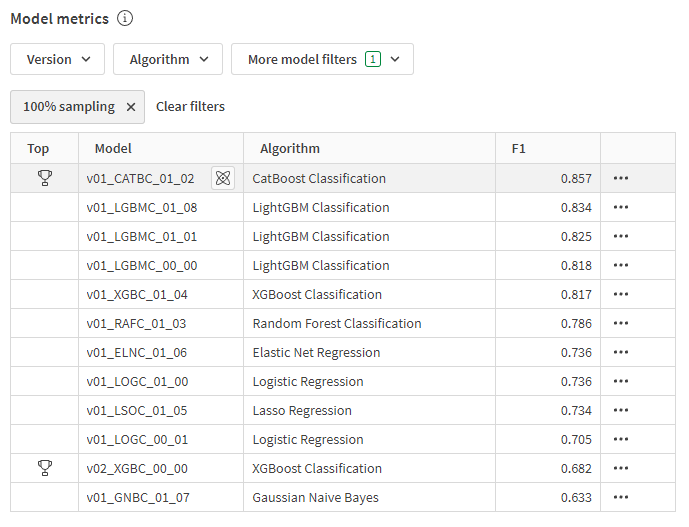Click hyperparameter optimization icon on v01_CATBC_01_02

[x=223, y=178]
